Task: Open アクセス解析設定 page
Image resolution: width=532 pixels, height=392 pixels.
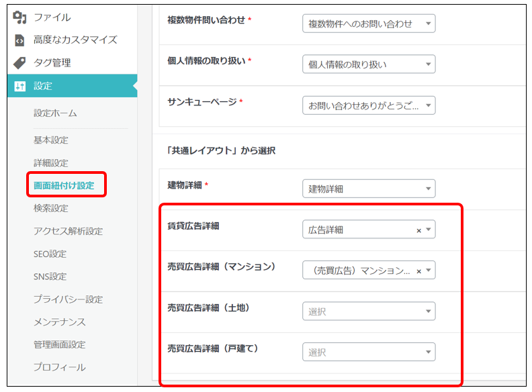Action: (68, 231)
